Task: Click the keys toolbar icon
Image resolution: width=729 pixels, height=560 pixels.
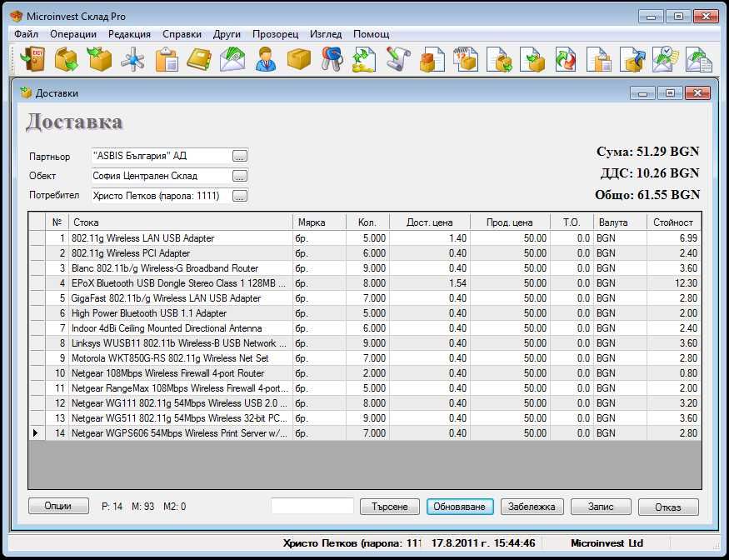Action: [x=332, y=59]
